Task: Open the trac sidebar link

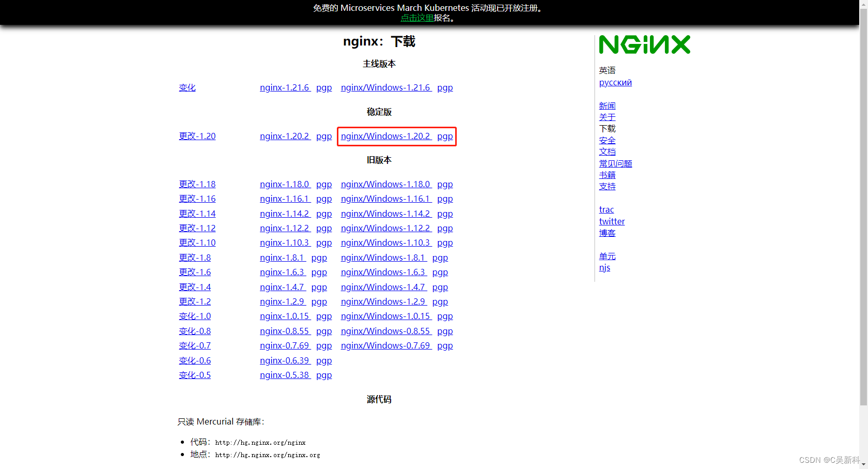Action: click(607, 209)
